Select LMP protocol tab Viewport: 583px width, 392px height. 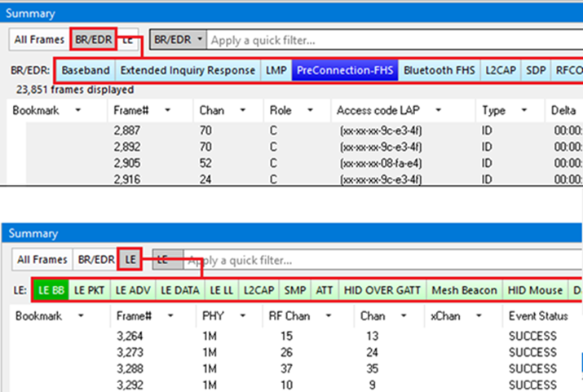tap(276, 70)
